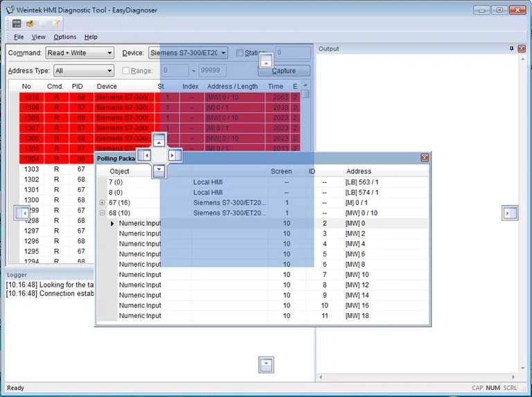Screen dimensions: 532x397
Task: Click the Output panel scroll-right arrow
Action: [513, 377]
